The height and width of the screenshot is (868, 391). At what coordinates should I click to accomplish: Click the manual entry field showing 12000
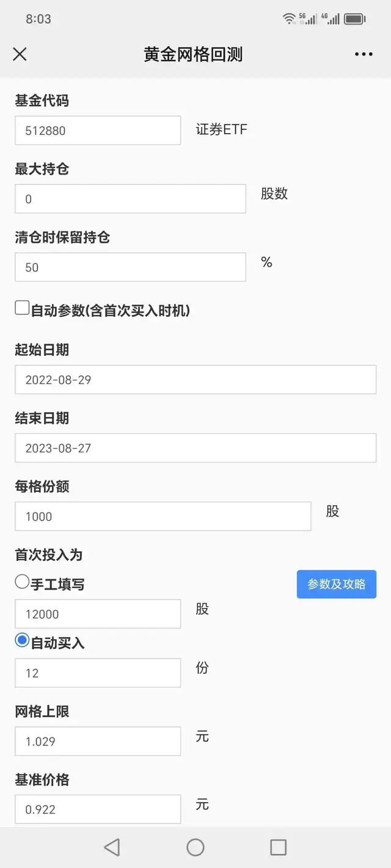click(x=98, y=614)
